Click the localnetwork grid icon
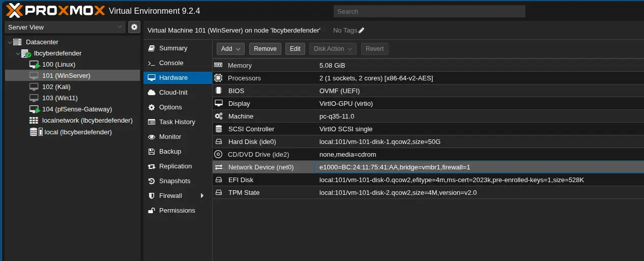The height and width of the screenshot is (261, 644). (x=34, y=121)
